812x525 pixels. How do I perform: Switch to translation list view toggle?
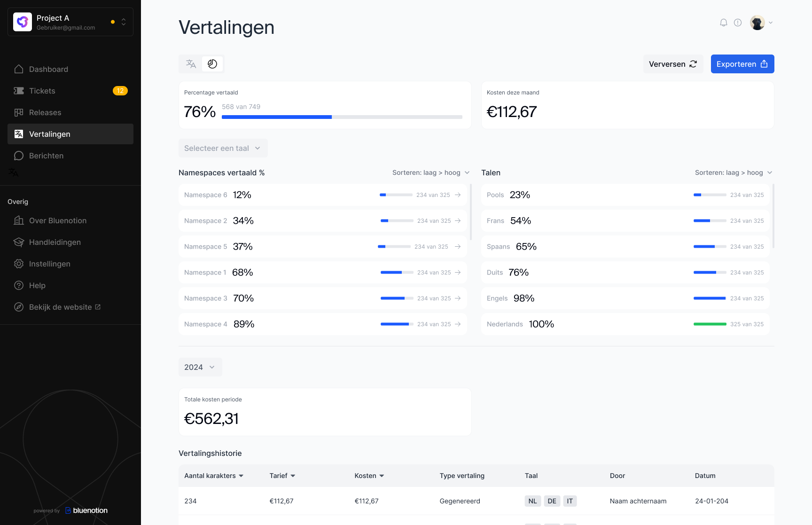coord(191,64)
